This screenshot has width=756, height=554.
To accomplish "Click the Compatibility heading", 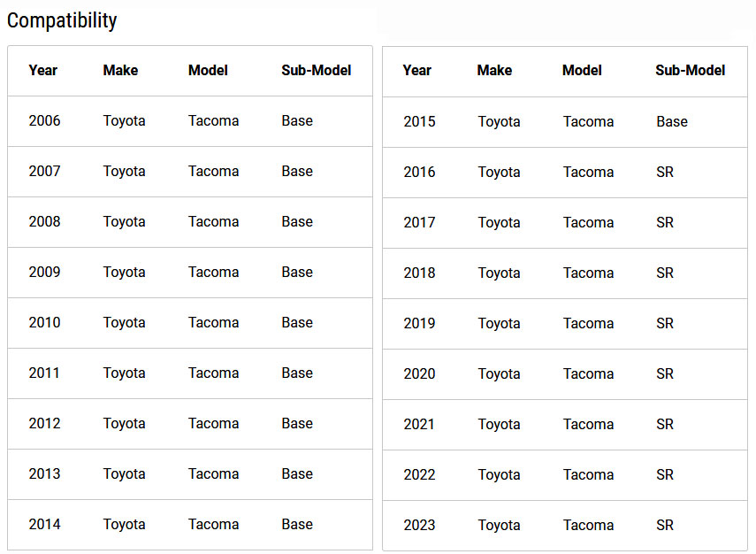I will tap(62, 20).
